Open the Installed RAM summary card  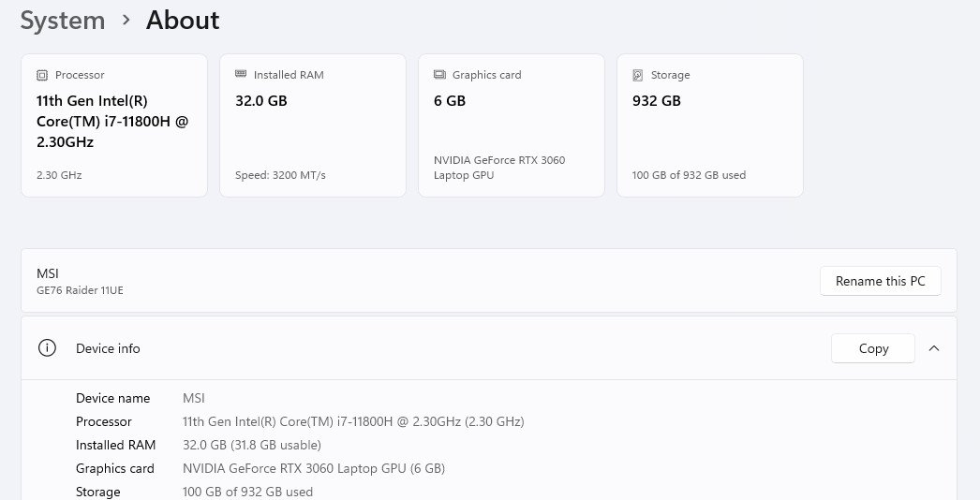pos(313,125)
